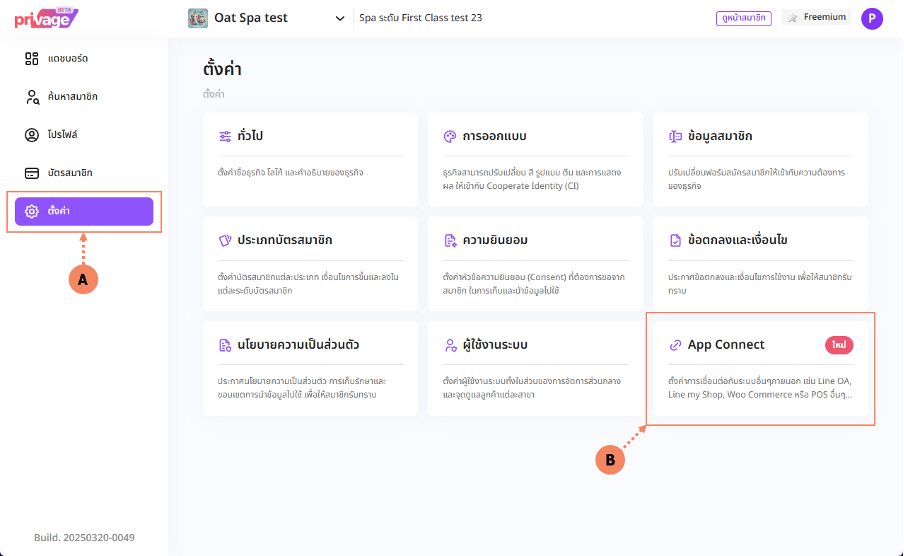The image size is (904, 556).
Task: Click the Freemium plan badge
Action: (x=816, y=18)
